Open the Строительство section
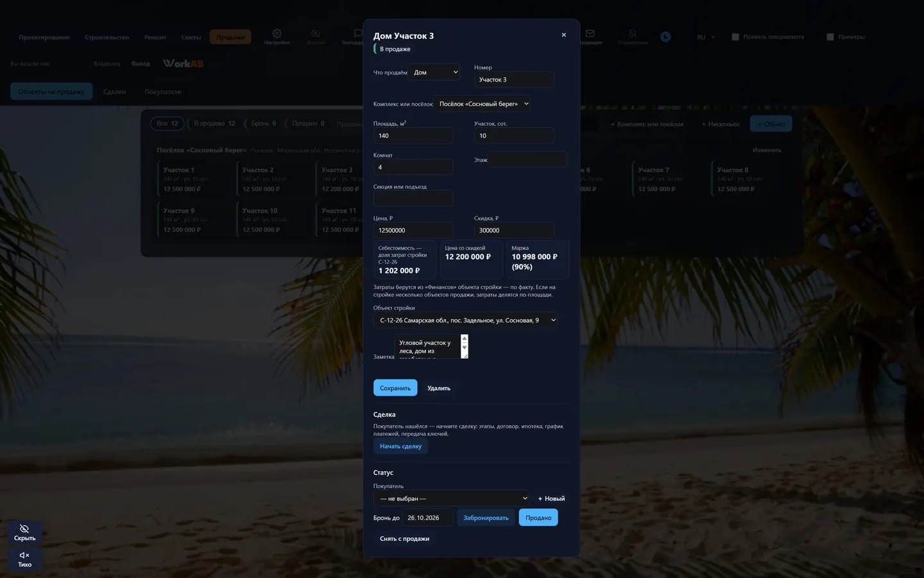This screenshot has width=924, height=578. tap(107, 37)
